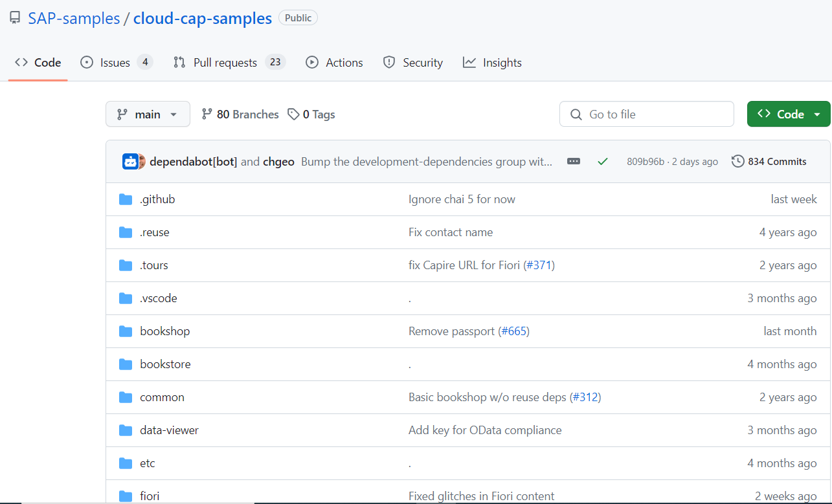Open the bookshop folder
Image resolution: width=832 pixels, height=504 pixels.
tap(165, 331)
